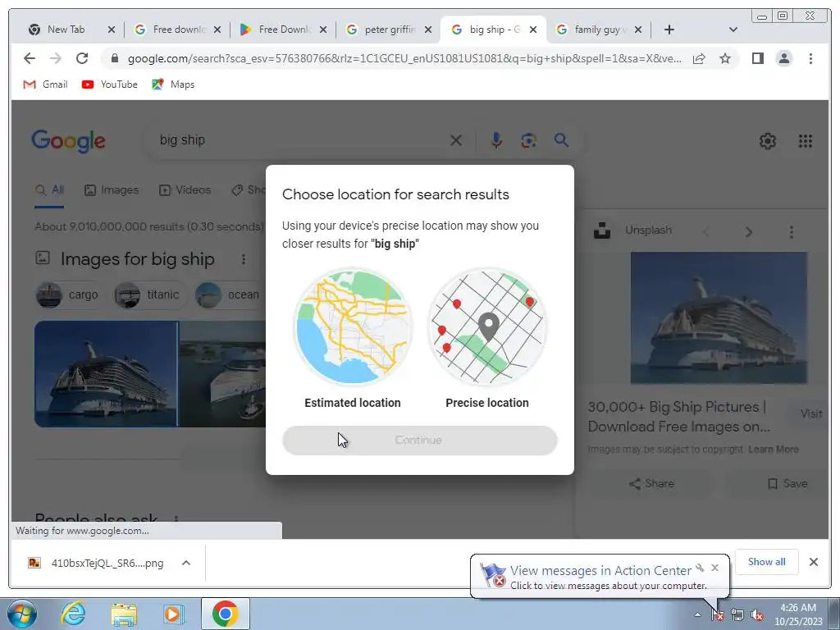Bookmark this page with the star icon
The width and height of the screenshot is (840, 630).
tap(725, 58)
